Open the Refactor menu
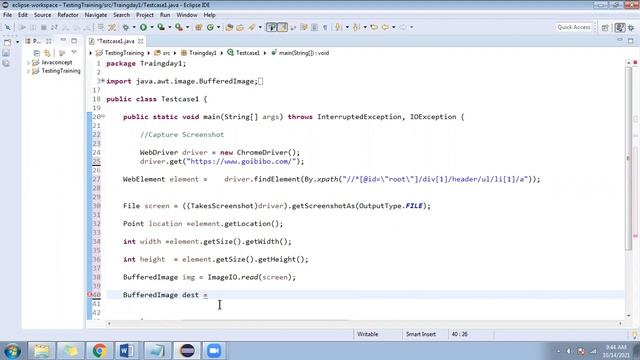 pyautogui.click(x=68, y=15)
